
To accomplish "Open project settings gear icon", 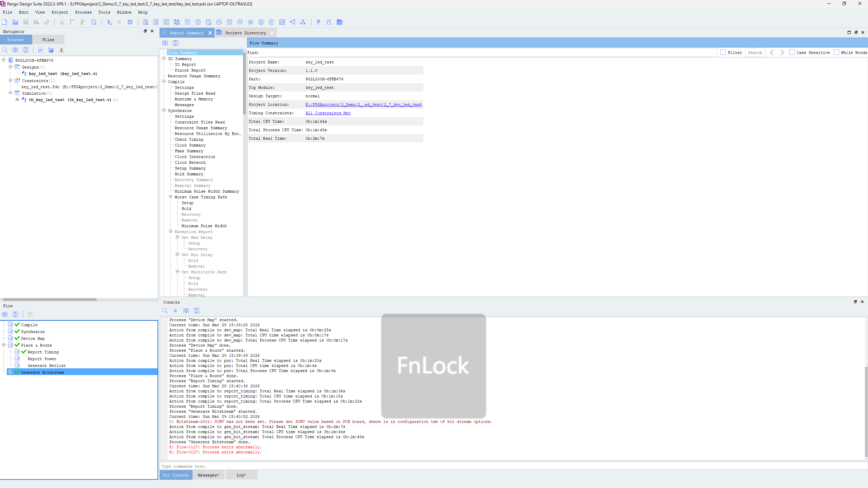I will pyautogui.click(x=130, y=22).
